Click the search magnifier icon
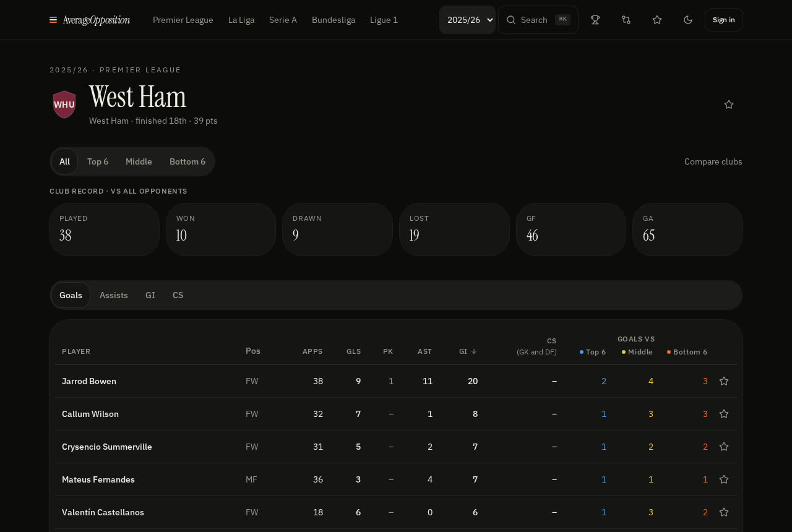 pyautogui.click(x=511, y=20)
